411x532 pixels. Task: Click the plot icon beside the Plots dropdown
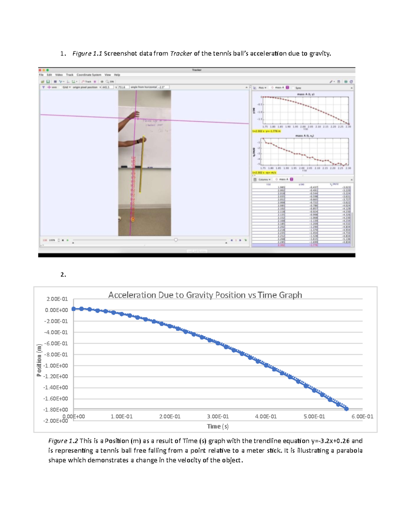[255, 88]
